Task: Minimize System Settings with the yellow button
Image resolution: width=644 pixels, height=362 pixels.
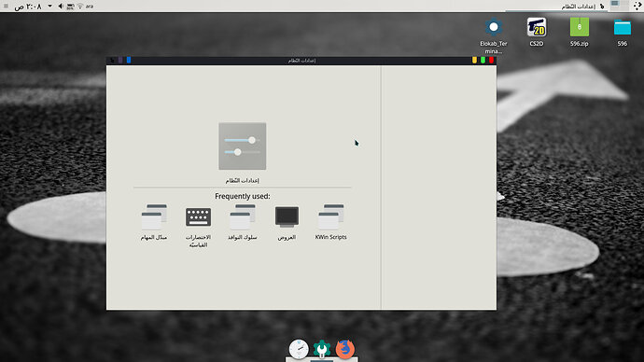Action: [x=474, y=61]
